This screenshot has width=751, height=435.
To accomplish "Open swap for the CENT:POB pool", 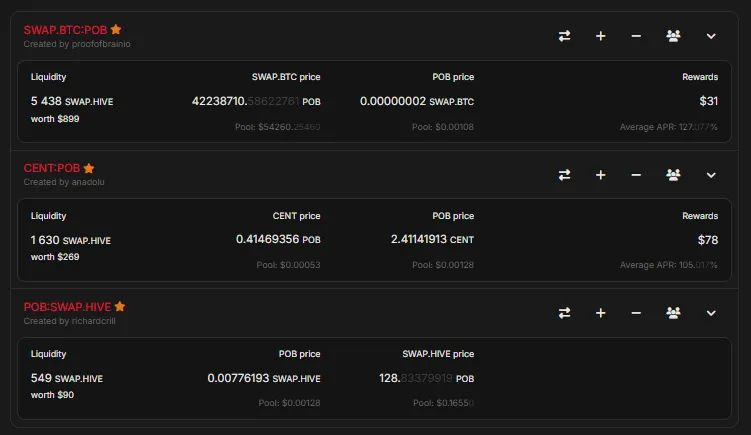I will pyautogui.click(x=564, y=175).
